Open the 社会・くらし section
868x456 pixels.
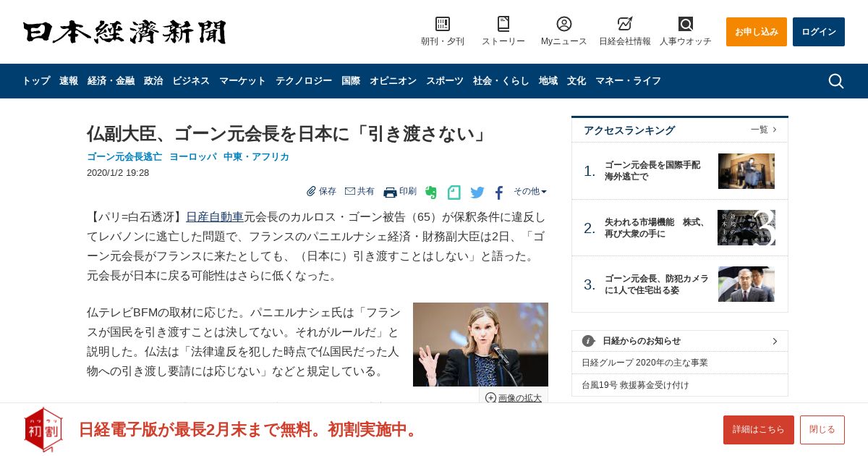[x=501, y=81]
